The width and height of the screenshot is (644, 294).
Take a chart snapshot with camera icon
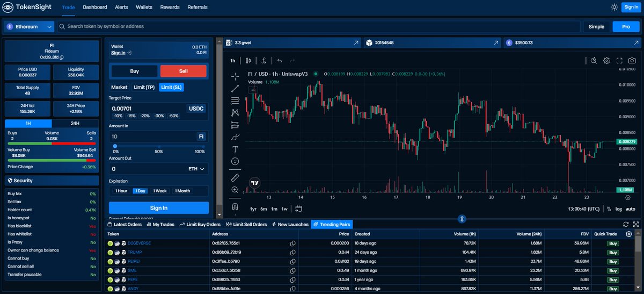pos(632,61)
